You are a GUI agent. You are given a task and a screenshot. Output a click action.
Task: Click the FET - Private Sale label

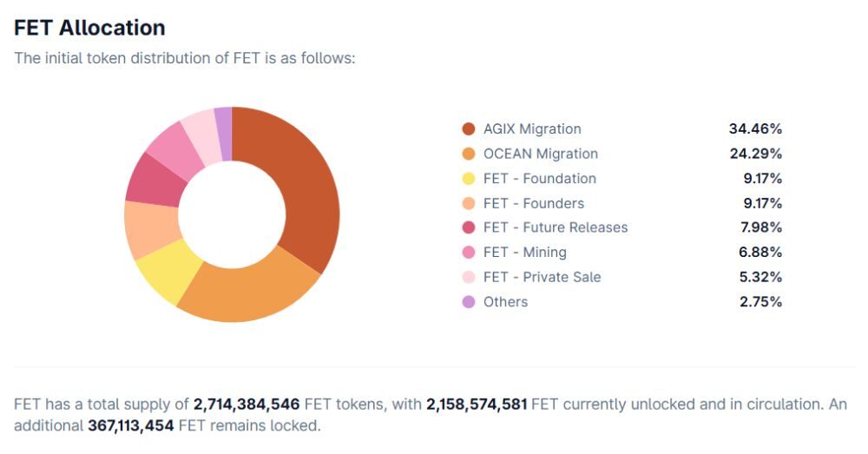pos(542,277)
